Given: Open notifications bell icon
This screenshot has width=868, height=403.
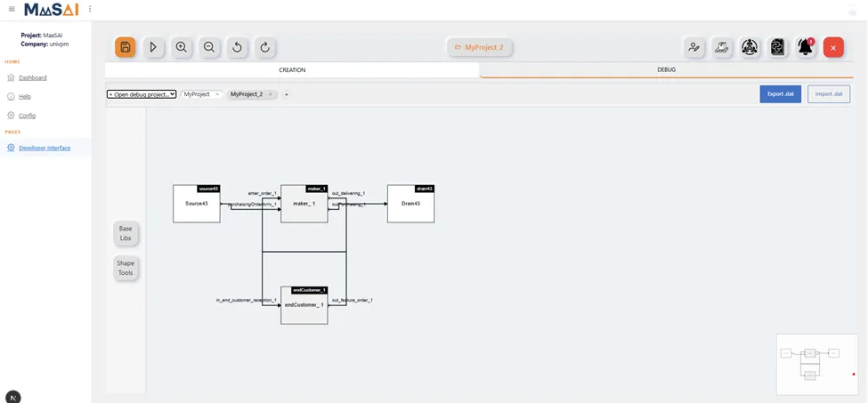Looking at the screenshot, I should click(806, 47).
